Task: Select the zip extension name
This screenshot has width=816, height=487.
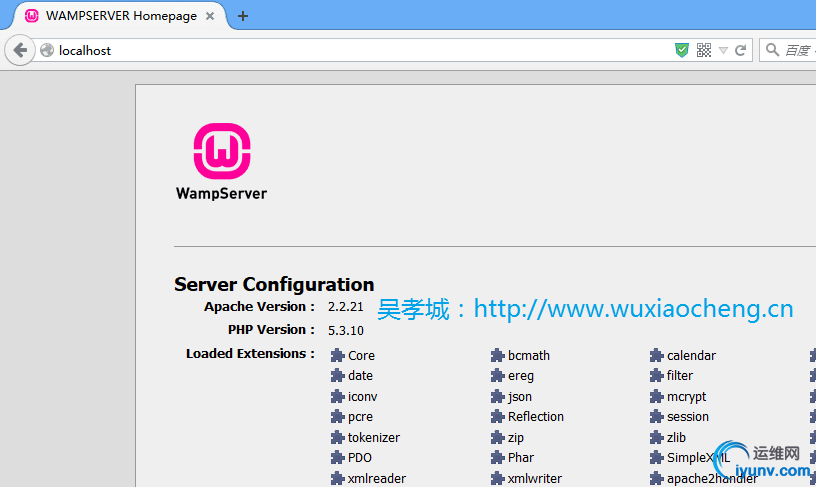Action: click(516, 438)
